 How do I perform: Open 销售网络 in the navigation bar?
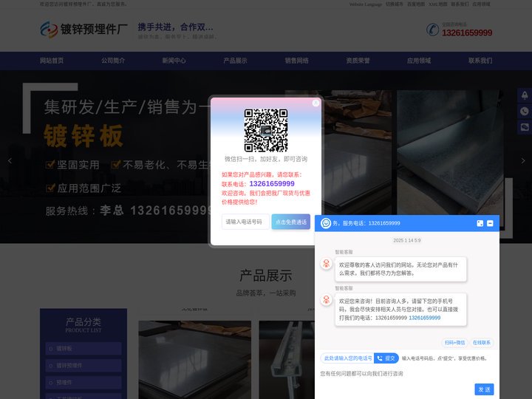(x=296, y=61)
